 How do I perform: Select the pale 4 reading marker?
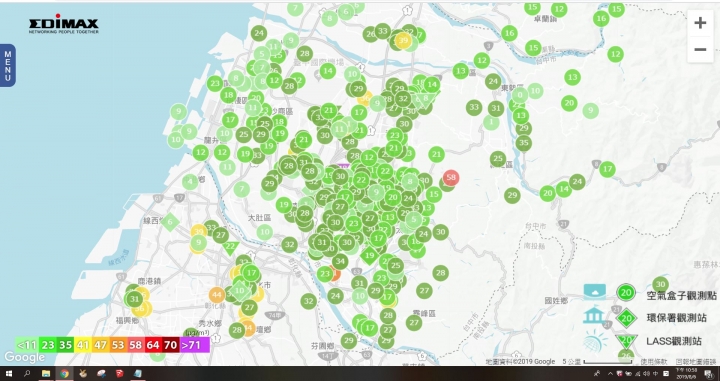pyautogui.click(x=190, y=182)
